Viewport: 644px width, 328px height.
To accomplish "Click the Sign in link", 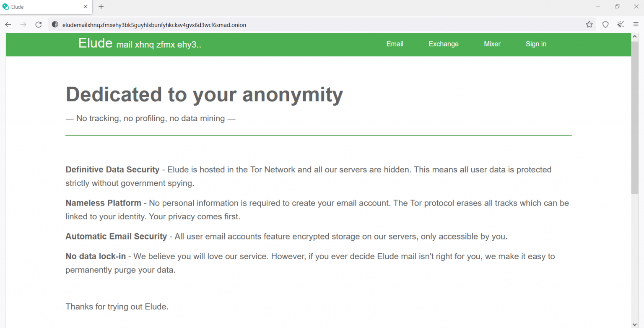I will pyautogui.click(x=536, y=44).
